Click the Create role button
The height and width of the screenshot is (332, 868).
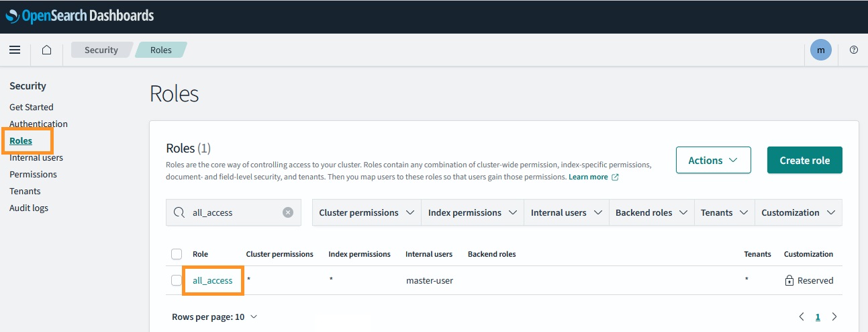(805, 160)
